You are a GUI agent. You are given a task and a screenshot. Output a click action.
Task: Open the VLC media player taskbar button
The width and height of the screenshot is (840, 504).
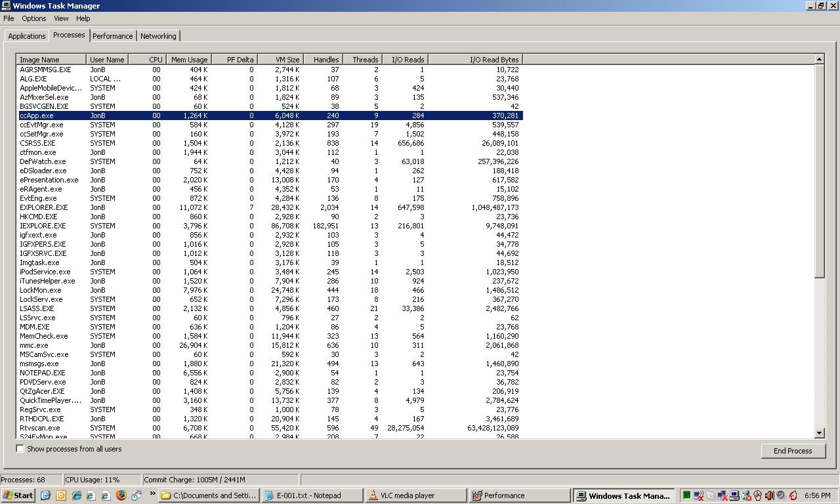point(415,495)
